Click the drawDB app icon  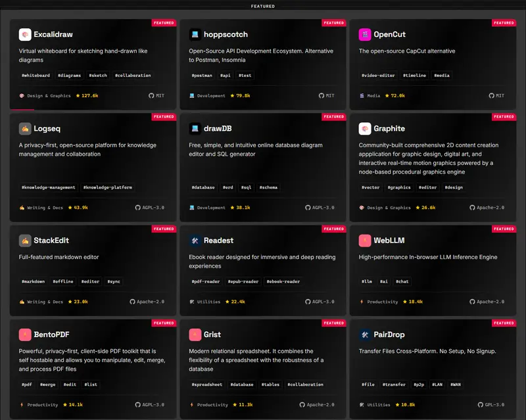(x=195, y=128)
